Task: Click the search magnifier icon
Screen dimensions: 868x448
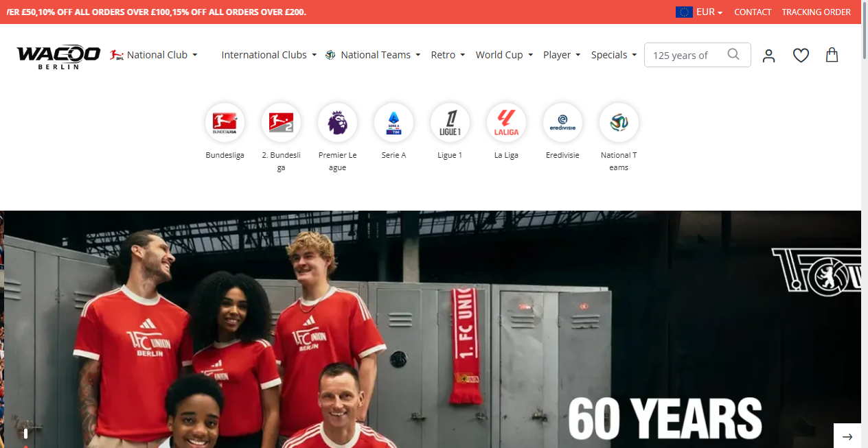Action: pos(733,54)
